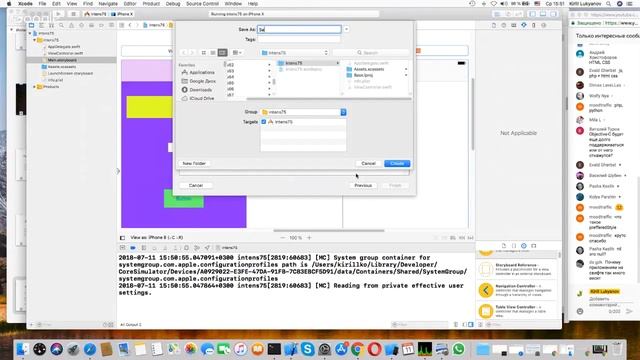Open the Source Control menu

click(x=202, y=4)
